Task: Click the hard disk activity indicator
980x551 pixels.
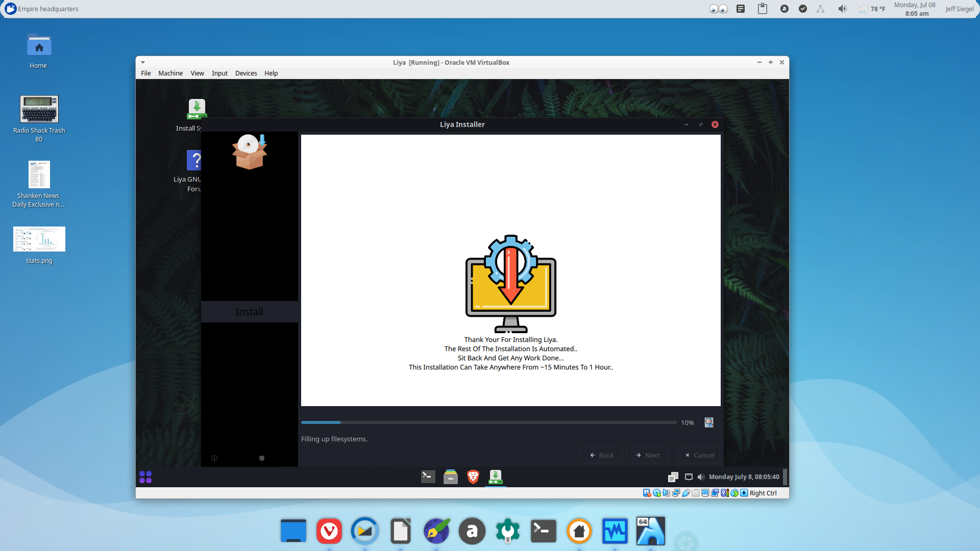Action: pos(647,493)
